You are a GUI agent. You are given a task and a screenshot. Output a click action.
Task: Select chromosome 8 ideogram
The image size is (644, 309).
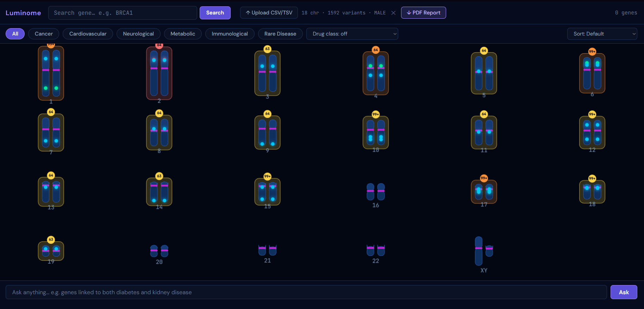159,132
